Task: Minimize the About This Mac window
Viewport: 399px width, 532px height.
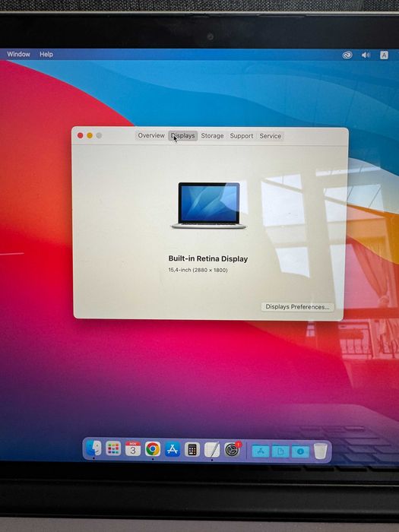Action: point(90,135)
